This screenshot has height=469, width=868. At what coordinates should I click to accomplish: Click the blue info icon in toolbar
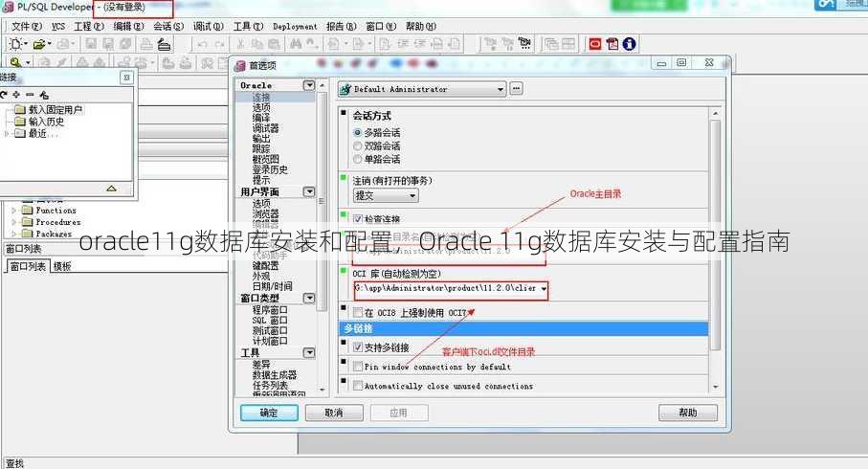coord(630,44)
